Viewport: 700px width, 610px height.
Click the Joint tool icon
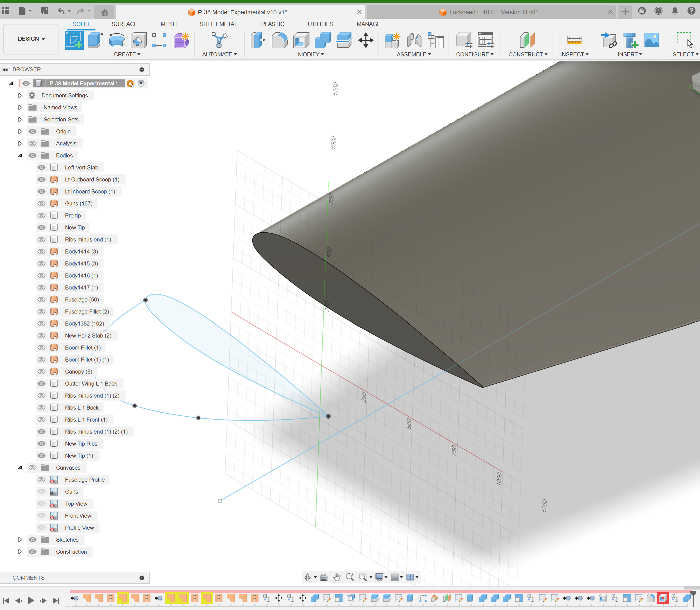click(x=414, y=40)
